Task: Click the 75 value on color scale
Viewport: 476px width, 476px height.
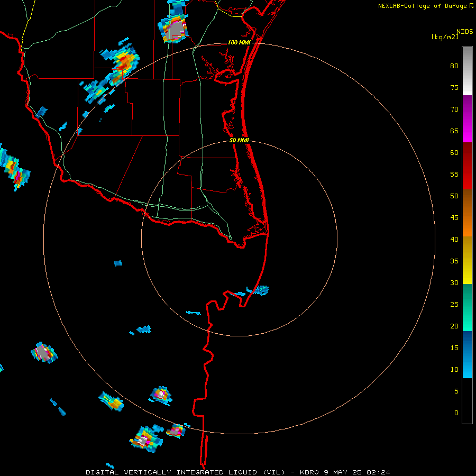Action: 454,87
